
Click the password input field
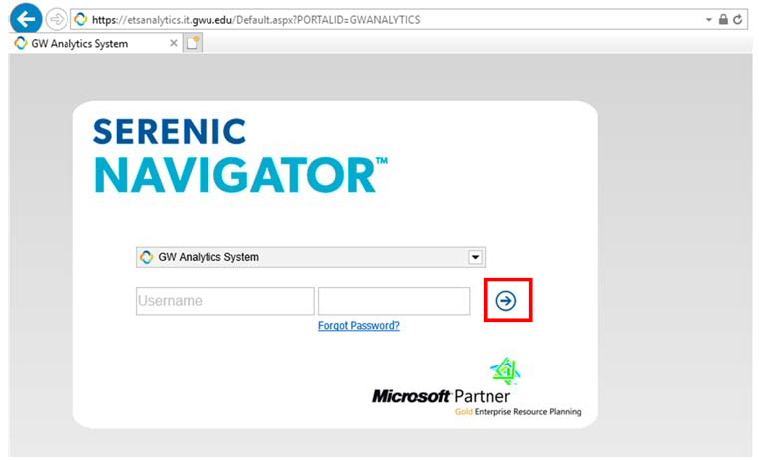pos(394,301)
